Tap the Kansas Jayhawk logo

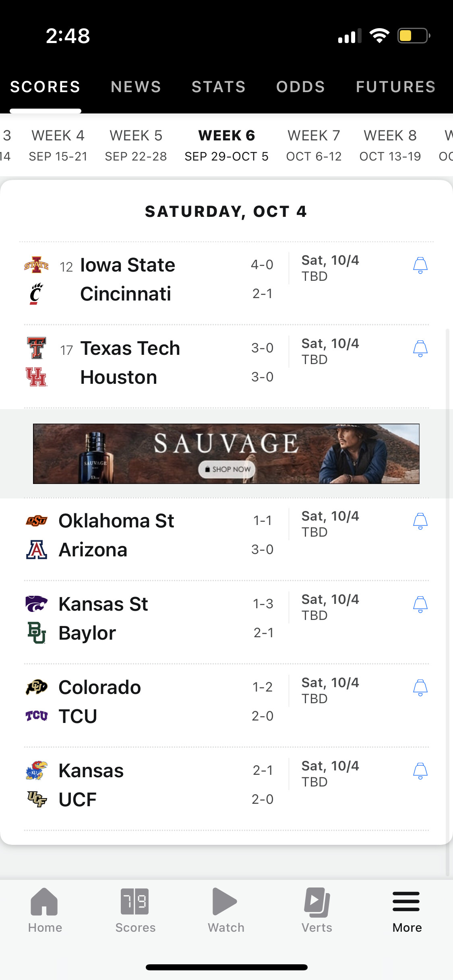(37, 770)
